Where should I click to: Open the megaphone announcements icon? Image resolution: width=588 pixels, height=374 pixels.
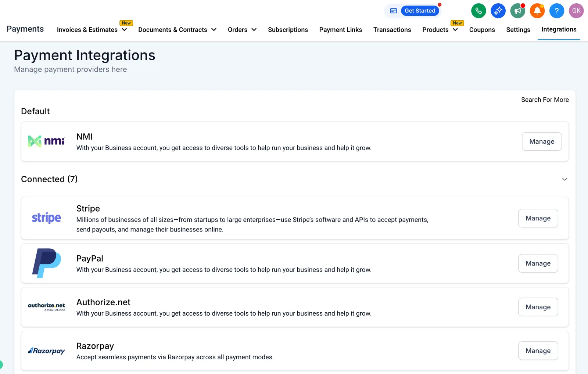(517, 11)
